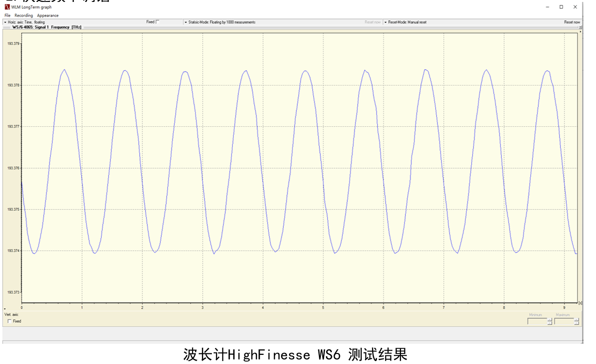The image size is (596, 364).
Task: Minimize the WLM LongTerm graph window
Action: point(548,7)
